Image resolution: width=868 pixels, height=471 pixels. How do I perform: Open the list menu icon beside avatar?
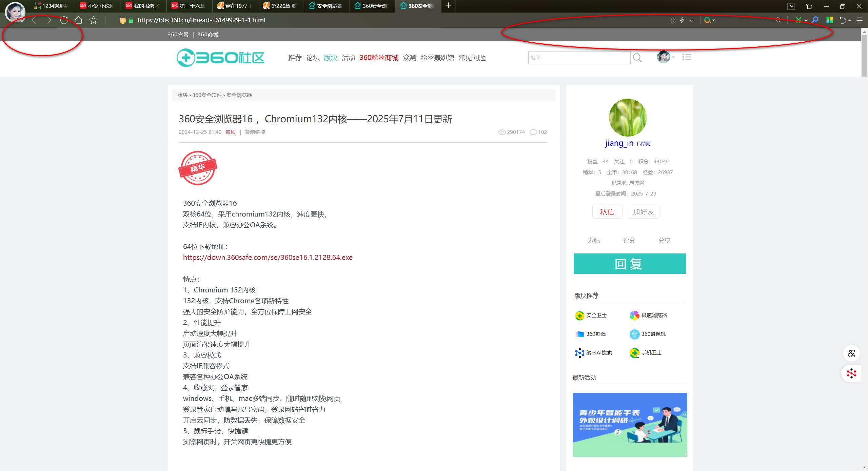(687, 57)
